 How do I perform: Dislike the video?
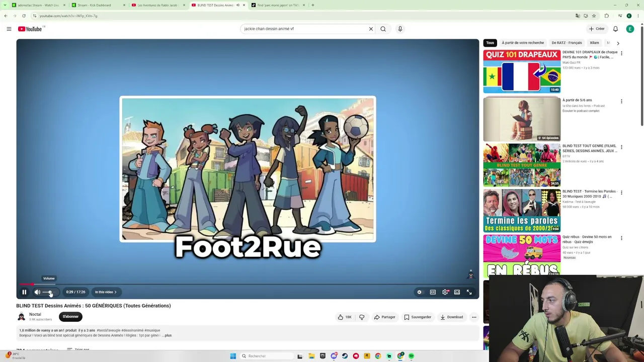pyautogui.click(x=362, y=317)
